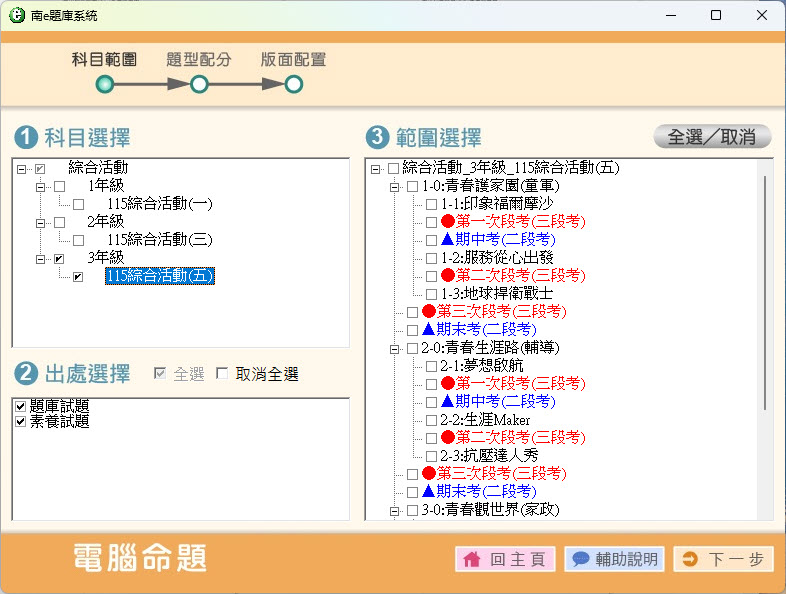Maximize the 南e題庫系統 window
The height and width of the screenshot is (594, 786).
pyautogui.click(x=716, y=15)
